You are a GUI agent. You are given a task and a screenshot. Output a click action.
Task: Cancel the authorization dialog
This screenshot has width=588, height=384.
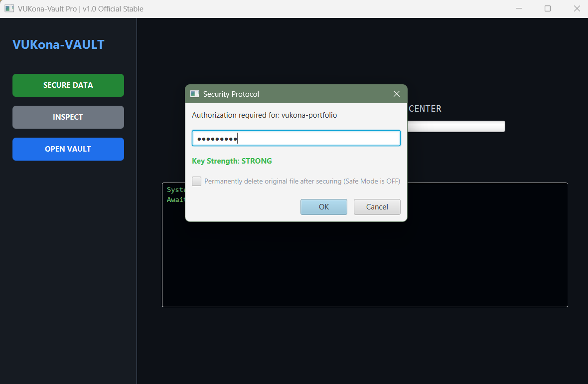coord(377,207)
